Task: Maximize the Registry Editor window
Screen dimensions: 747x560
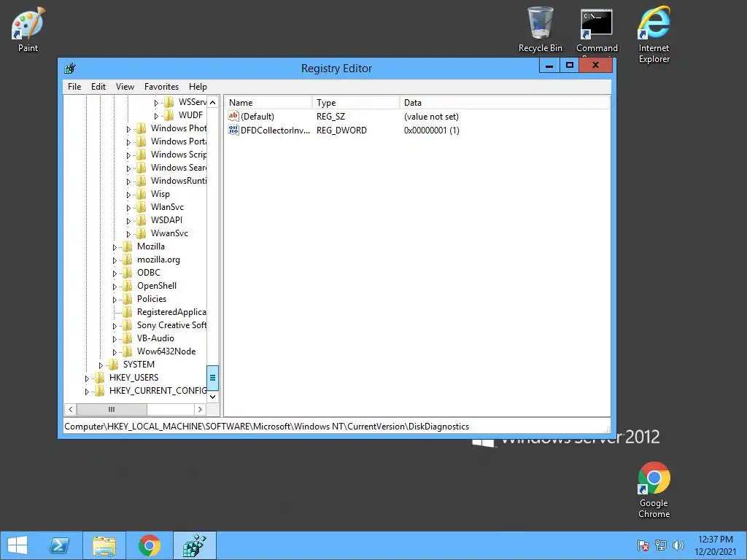Action: pyautogui.click(x=569, y=66)
